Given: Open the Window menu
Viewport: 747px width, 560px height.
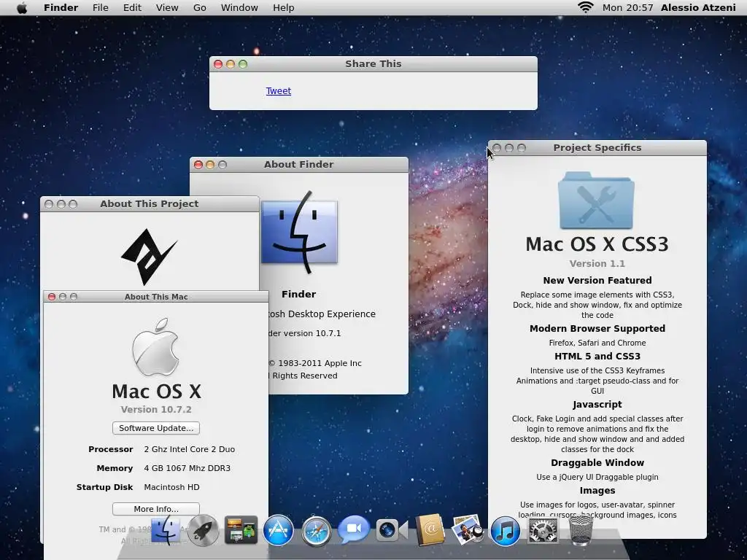Looking at the screenshot, I should coord(239,7).
